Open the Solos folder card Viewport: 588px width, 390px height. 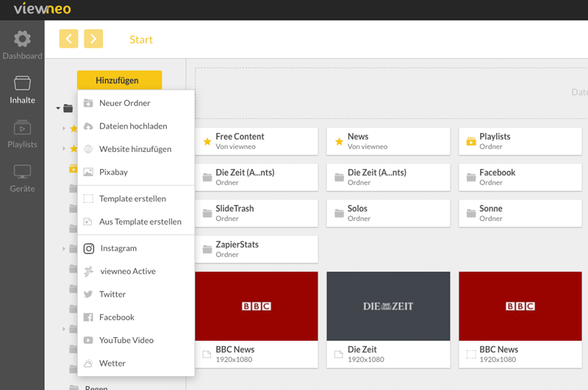coord(388,213)
